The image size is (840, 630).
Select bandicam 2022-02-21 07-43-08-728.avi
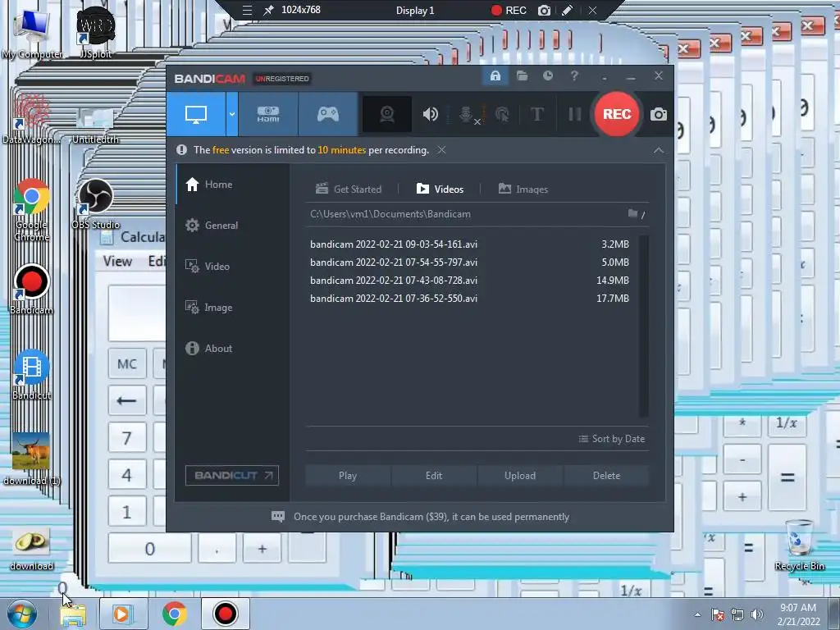tap(470, 281)
